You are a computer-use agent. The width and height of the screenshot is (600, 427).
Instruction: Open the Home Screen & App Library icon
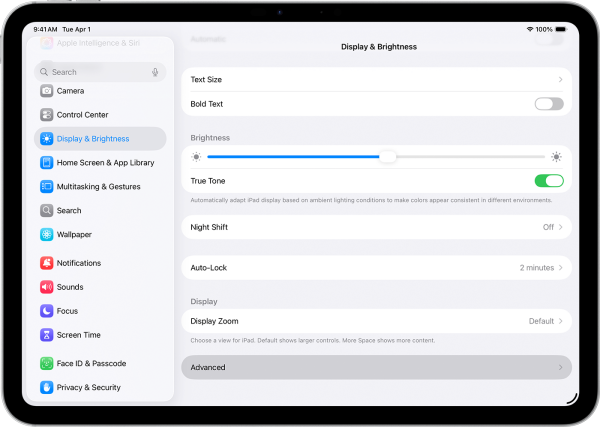(47, 163)
